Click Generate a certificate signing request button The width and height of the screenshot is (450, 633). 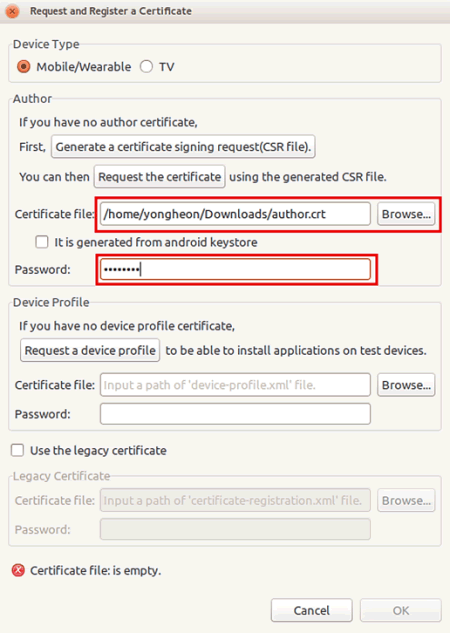(x=183, y=147)
